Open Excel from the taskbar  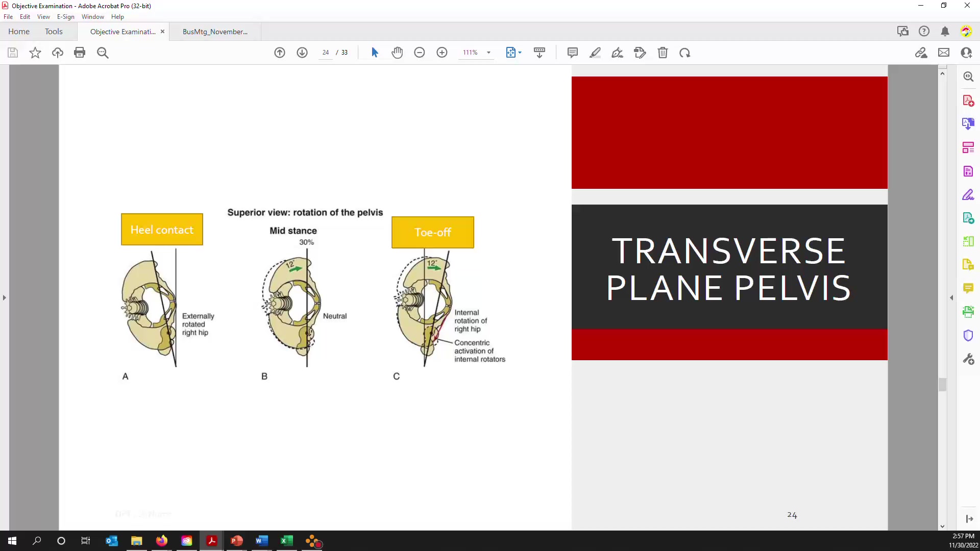pos(287,541)
